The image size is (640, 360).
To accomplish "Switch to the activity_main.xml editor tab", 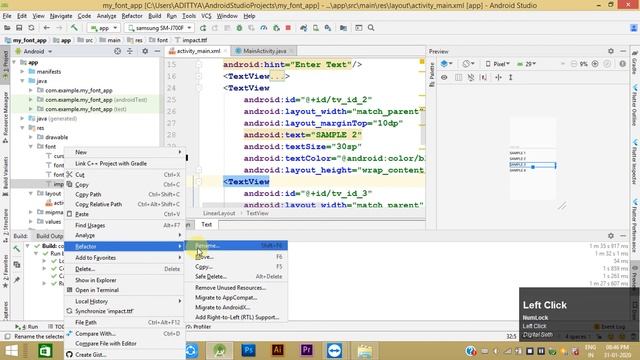I will 198,51.
